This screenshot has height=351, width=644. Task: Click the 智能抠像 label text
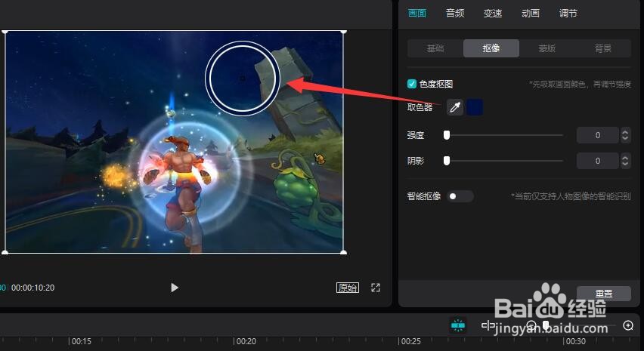tap(424, 196)
